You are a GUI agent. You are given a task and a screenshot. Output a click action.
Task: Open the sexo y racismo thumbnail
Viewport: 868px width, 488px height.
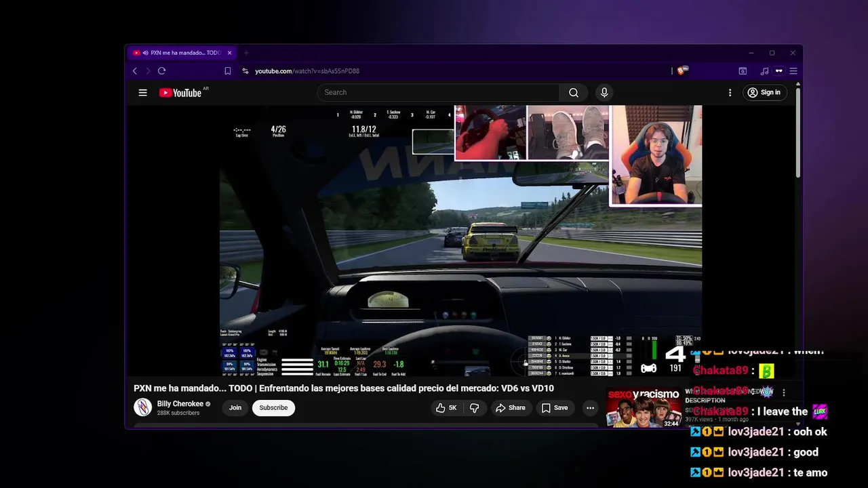tap(644, 408)
